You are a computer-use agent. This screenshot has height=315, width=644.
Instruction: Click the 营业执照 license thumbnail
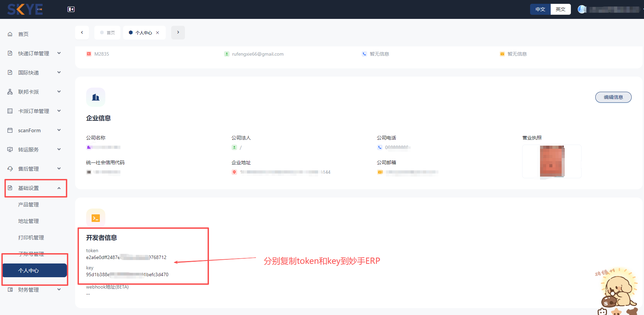point(551,161)
